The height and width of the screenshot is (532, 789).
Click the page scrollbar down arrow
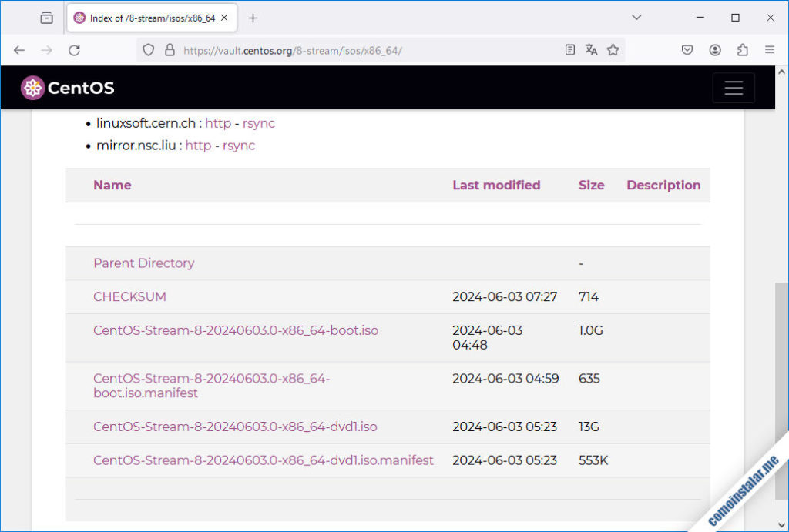pos(781,526)
